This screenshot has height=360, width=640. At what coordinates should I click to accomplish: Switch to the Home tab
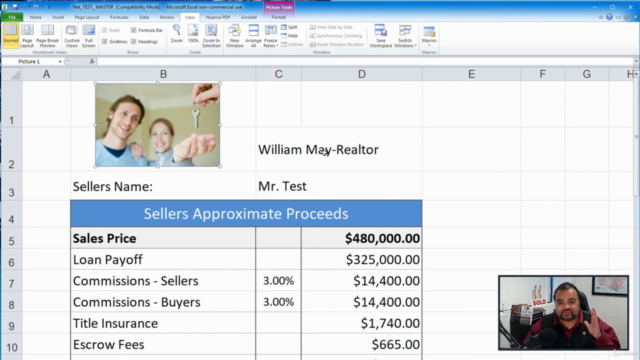tap(36, 17)
